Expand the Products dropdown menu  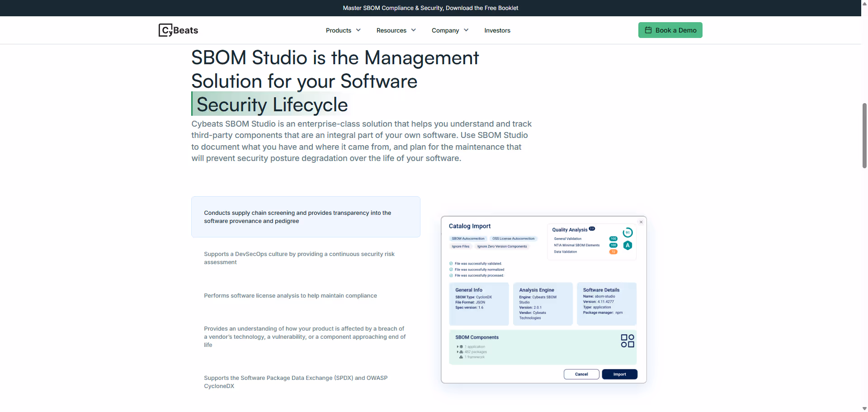(x=343, y=30)
